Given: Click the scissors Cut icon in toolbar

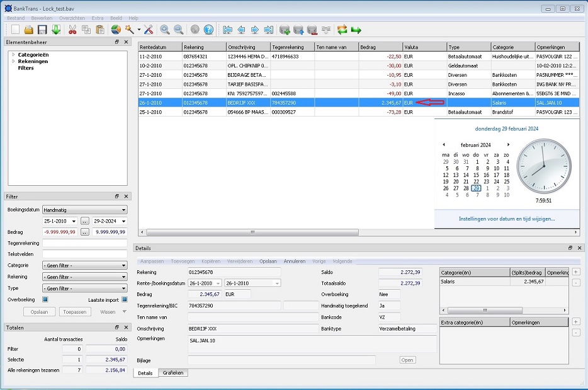Looking at the screenshot, I should click(x=72, y=30).
